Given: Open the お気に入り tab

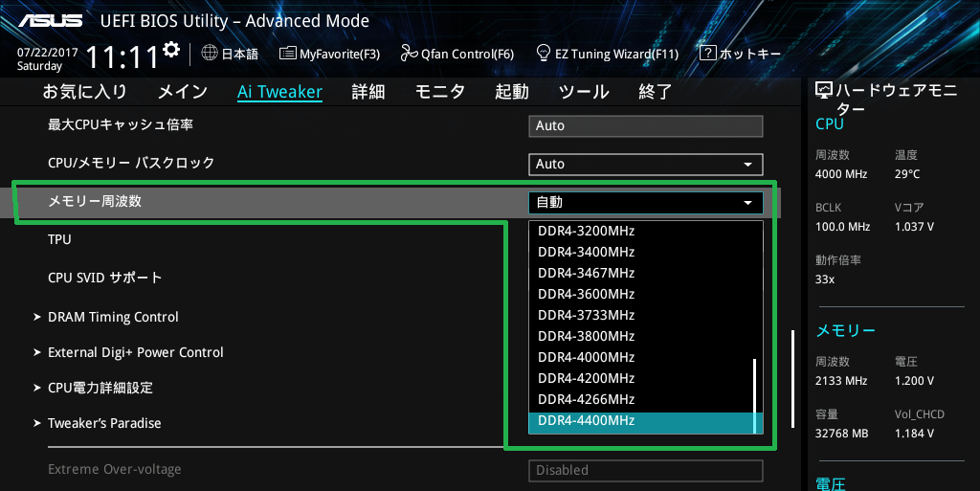Looking at the screenshot, I should [84, 92].
